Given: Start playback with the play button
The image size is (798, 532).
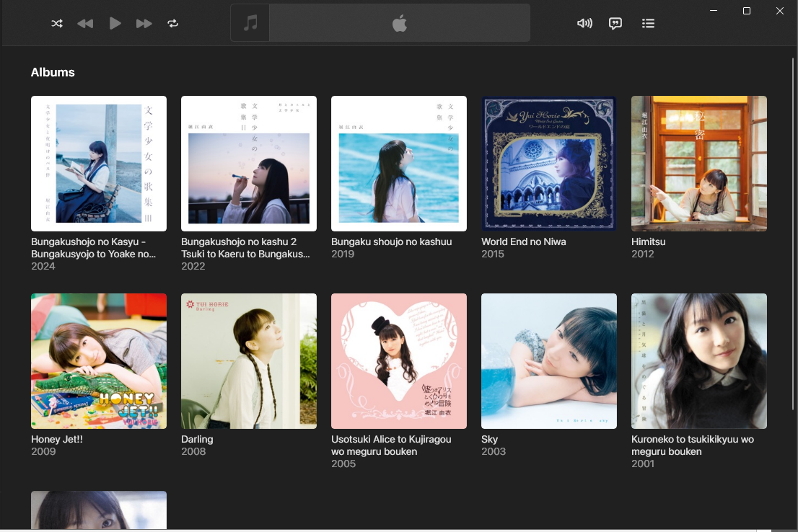Looking at the screenshot, I should [115, 23].
